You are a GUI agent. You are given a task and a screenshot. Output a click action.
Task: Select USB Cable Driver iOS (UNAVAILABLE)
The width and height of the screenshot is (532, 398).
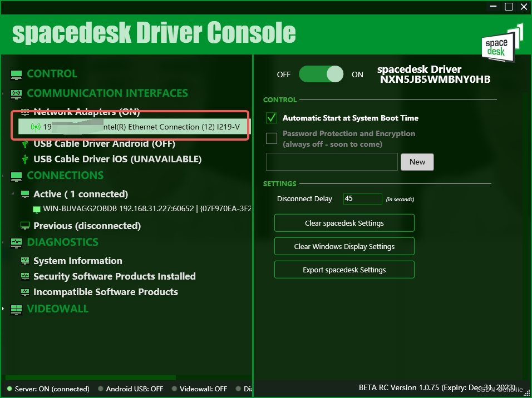click(117, 160)
